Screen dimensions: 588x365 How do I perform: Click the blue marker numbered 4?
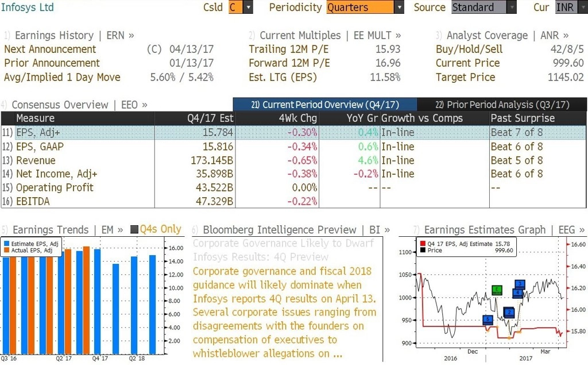point(518,293)
